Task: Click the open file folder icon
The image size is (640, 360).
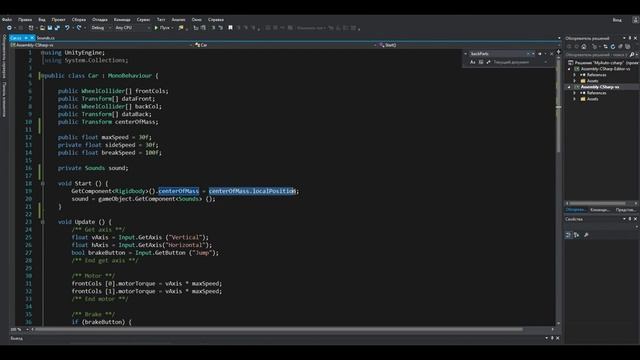Action: point(42,28)
